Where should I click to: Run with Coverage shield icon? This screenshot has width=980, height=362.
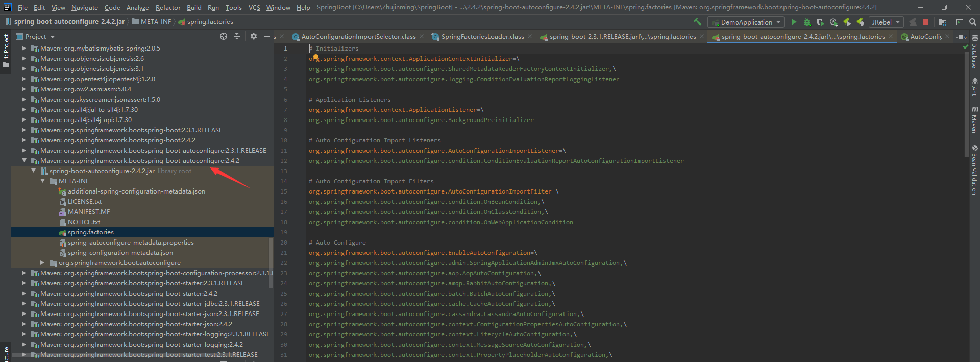coord(820,22)
